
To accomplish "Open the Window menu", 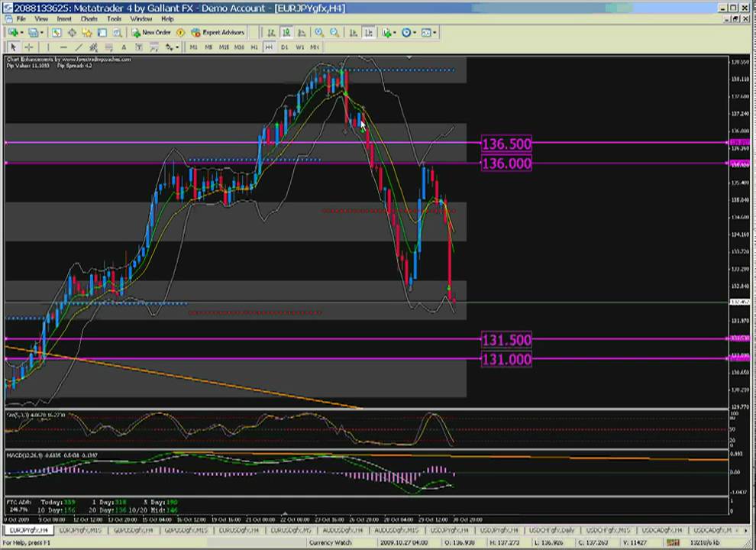I will click(x=141, y=19).
